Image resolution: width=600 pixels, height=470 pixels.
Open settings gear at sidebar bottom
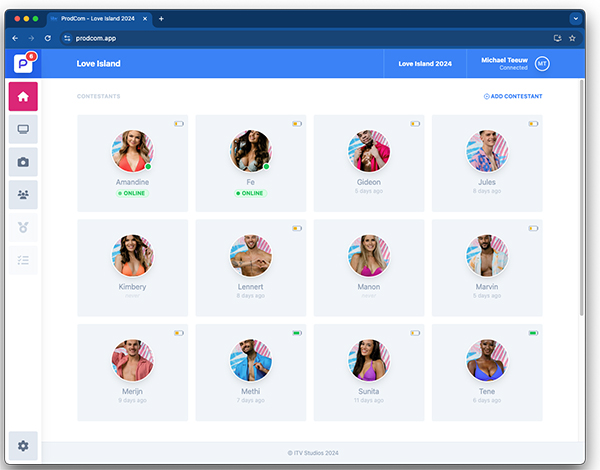click(23, 445)
